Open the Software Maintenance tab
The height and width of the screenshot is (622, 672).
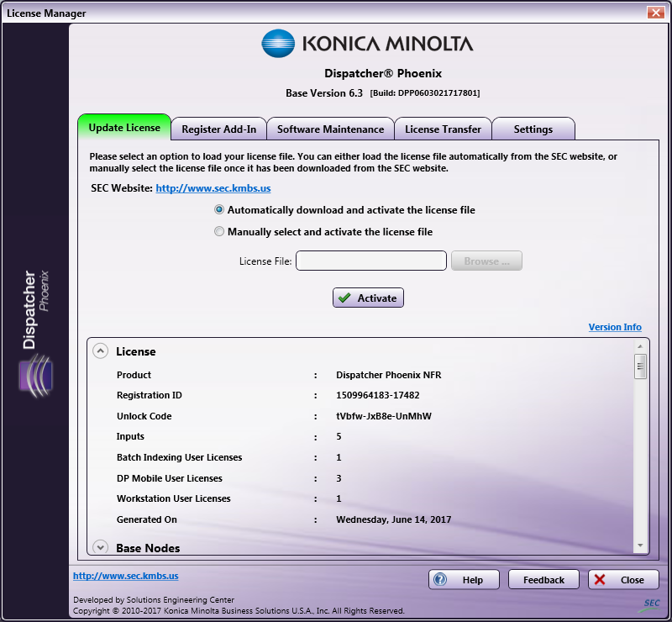coord(330,129)
